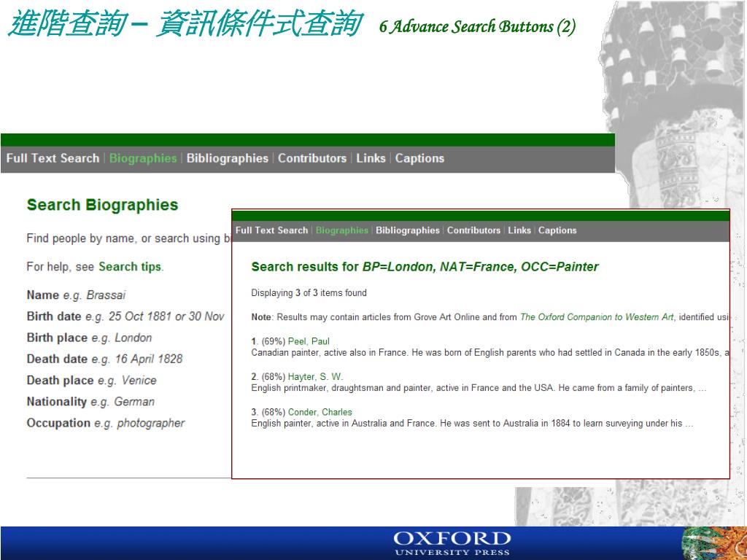Screen dimensions: 747x560
Task: Click the Death place e.g. Venice label
Action: coord(91,381)
